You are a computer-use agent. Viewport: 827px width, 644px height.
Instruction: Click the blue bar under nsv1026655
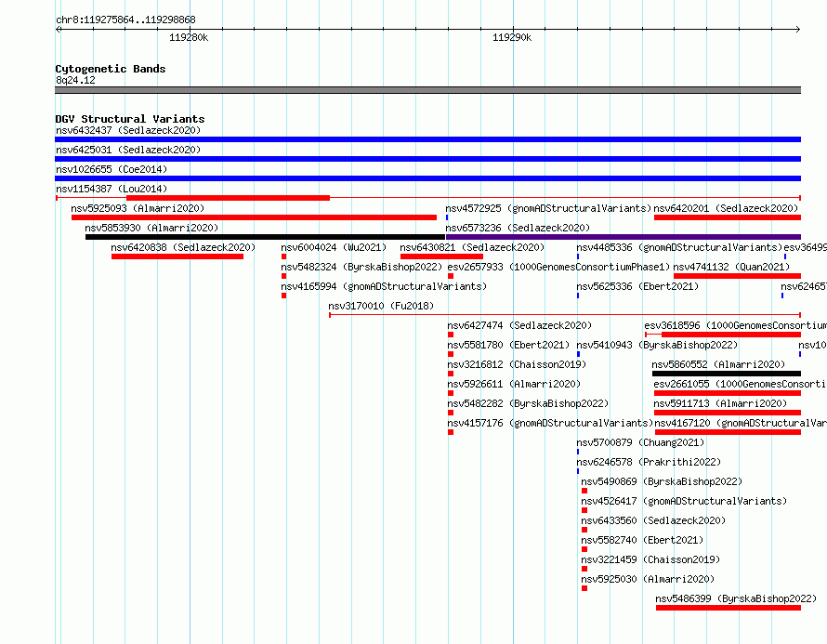tap(427, 178)
